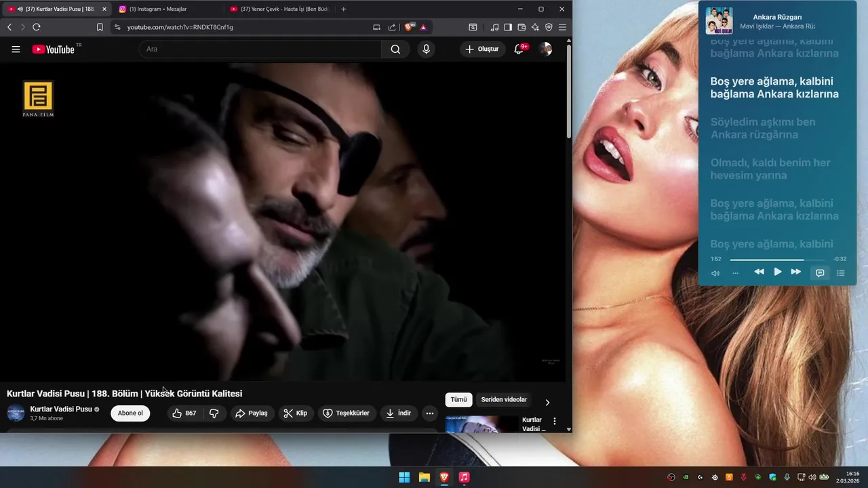
Task: Click the address bar URL
Action: point(180,27)
